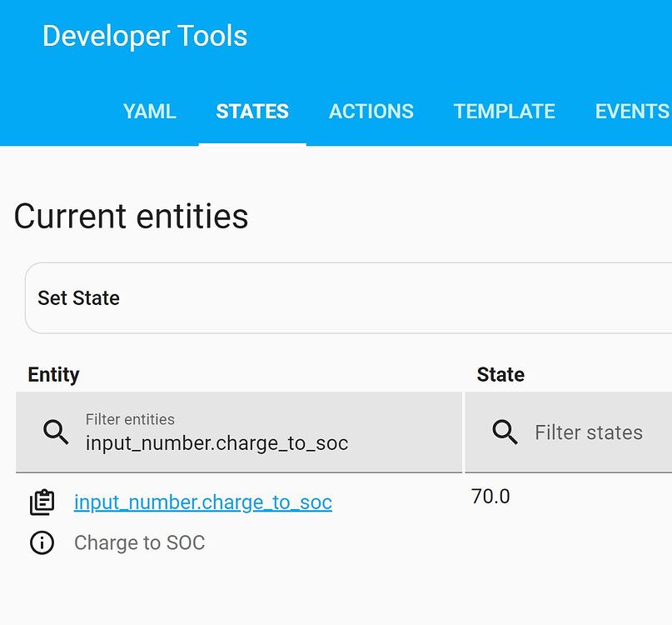
Task: Select the 70.0 state value
Action: coord(490,497)
